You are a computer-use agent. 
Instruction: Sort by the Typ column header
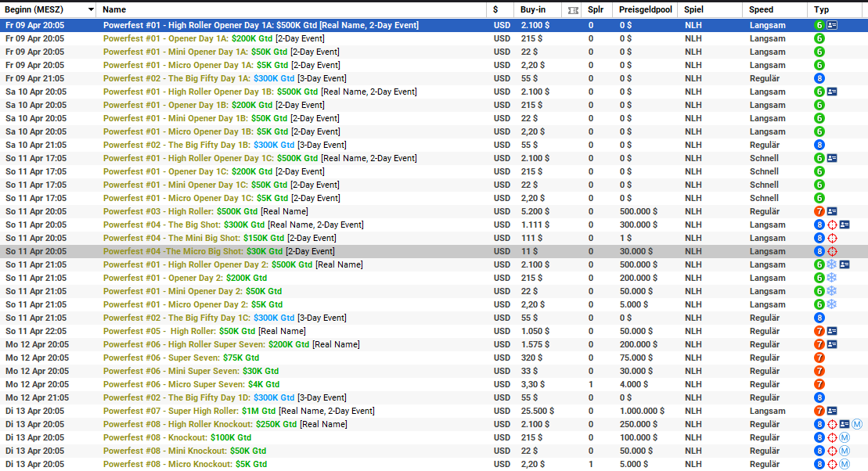[822, 10]
